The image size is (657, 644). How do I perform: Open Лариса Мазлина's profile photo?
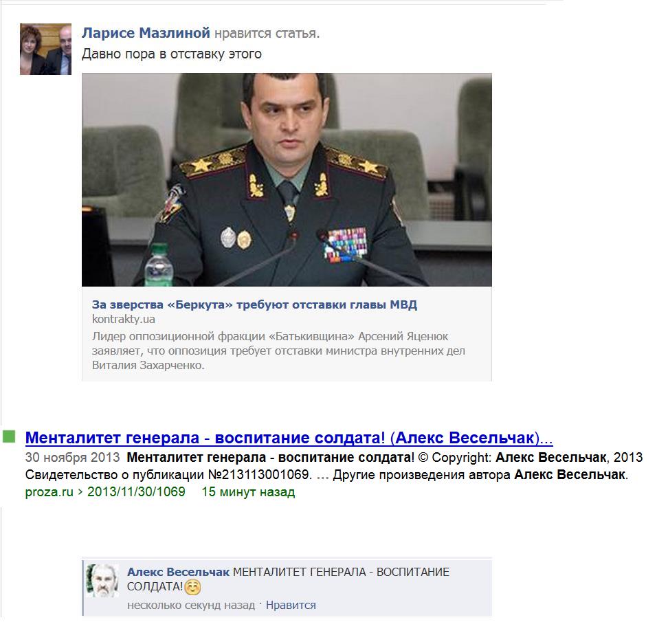coord(45,49)
